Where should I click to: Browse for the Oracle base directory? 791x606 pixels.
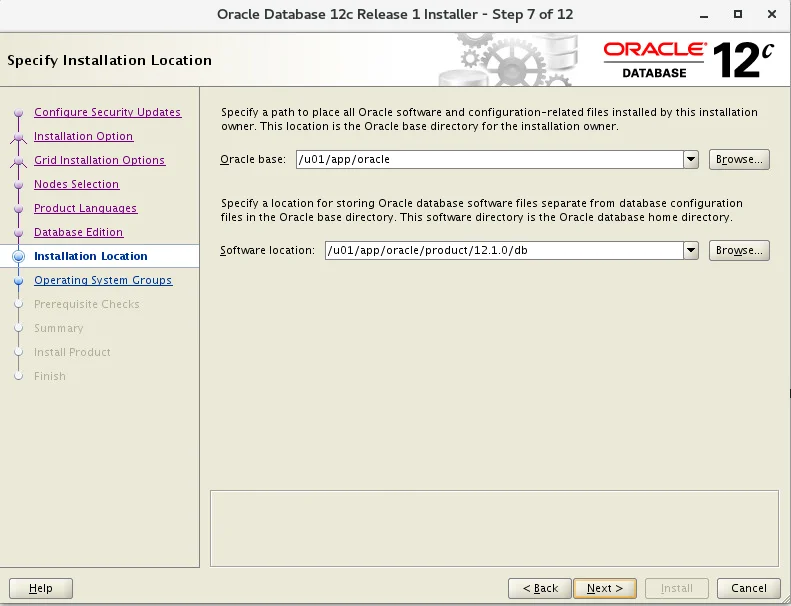(739, 159)
